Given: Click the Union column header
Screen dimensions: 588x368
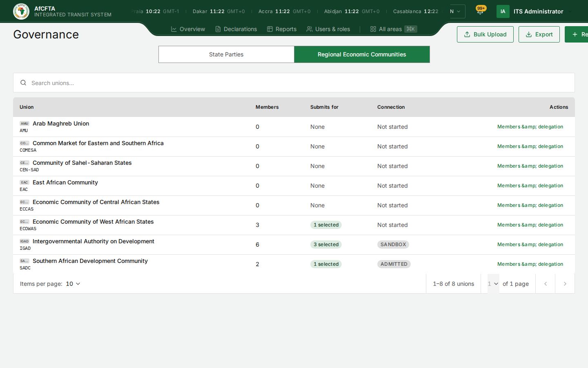Looking at the screenshot, I should (x=27, y=107).
